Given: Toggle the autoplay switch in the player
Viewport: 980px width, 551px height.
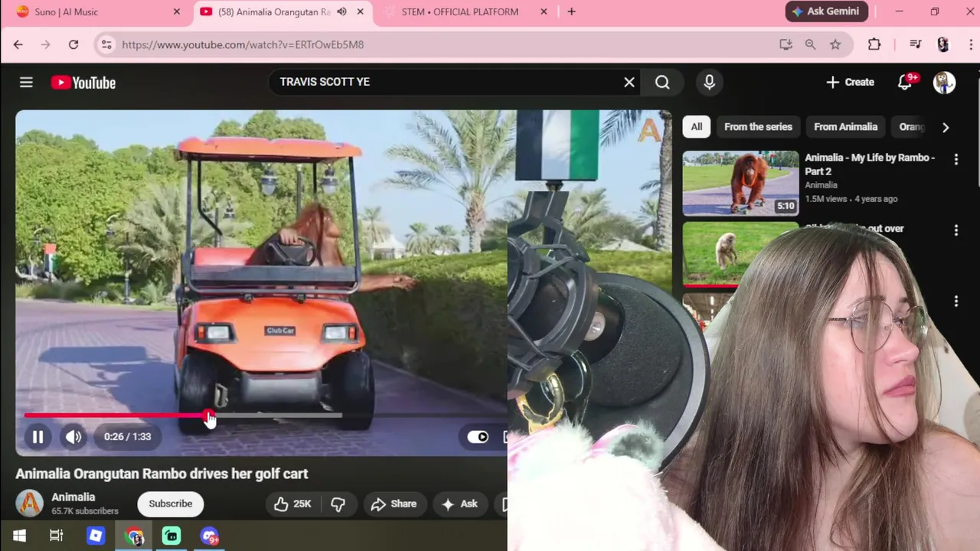Looking at the screenshot, I should 478,436.
